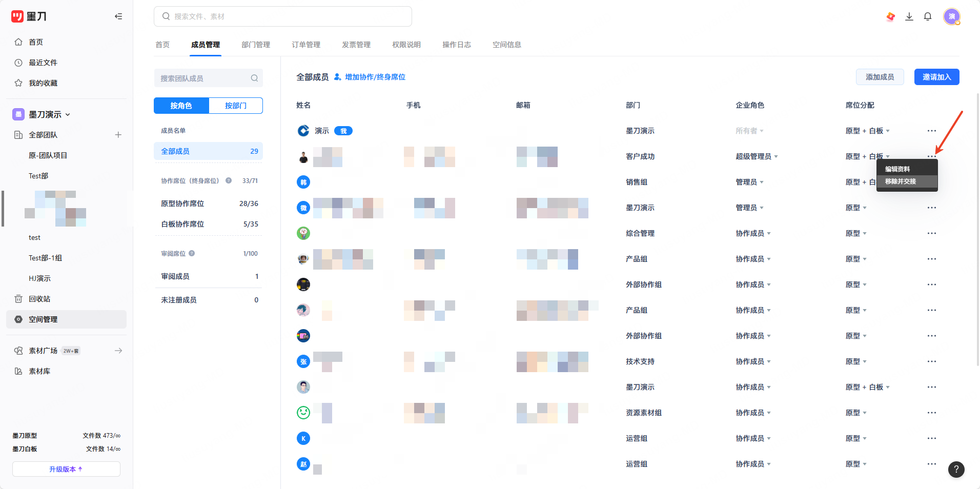Open the more options dots for the 技术支持 row
Viewport: 980px width, 489px height.
[932, 361]
